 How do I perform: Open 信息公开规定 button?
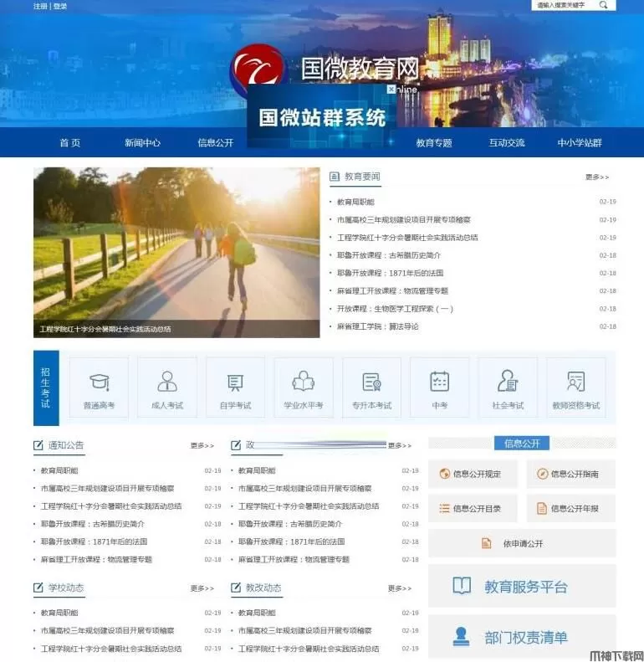point(473,474)
